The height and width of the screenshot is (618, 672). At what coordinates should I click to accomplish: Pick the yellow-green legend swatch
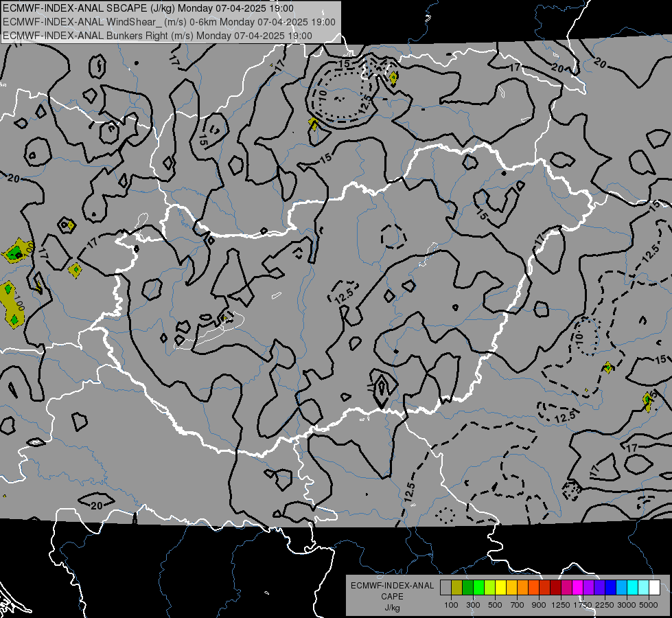point(489,588)
